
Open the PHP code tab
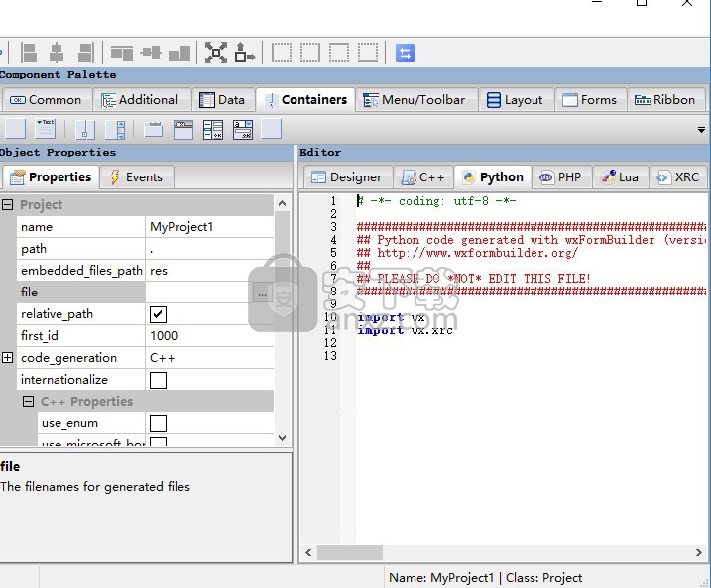[560, 177]
